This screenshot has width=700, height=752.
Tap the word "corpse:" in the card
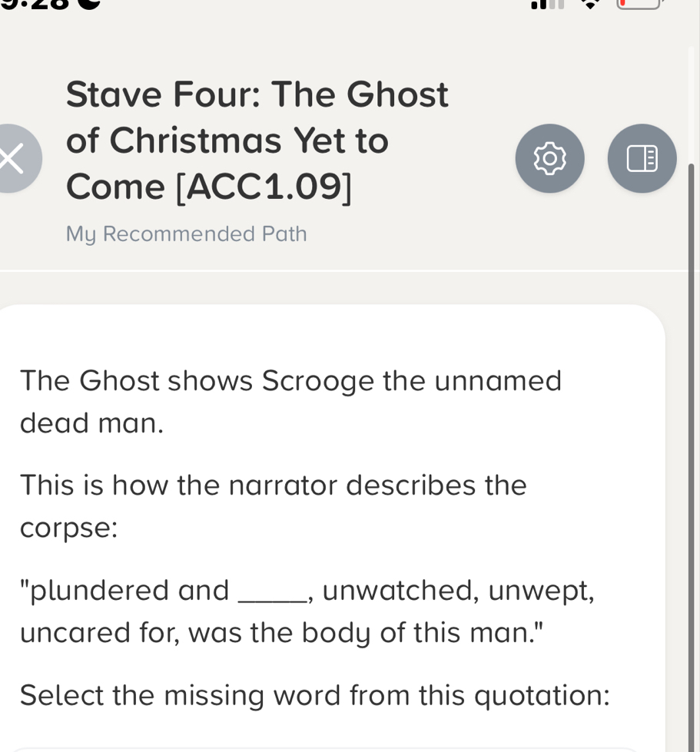(x=69, y=528)
